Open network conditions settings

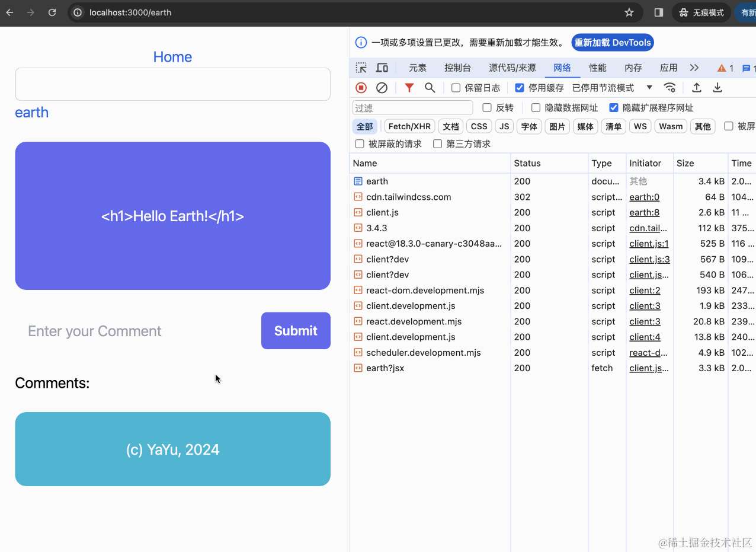[x=670, y=87]
